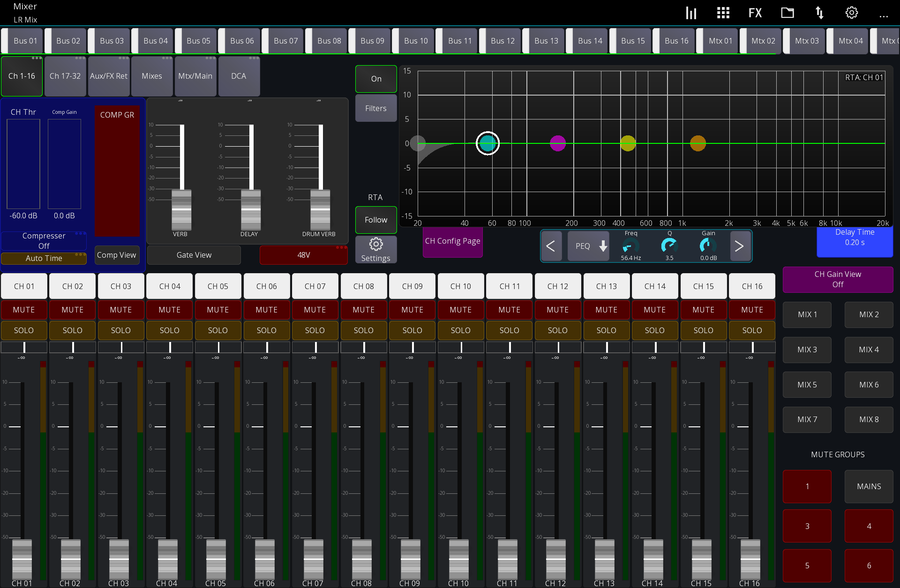Select the Bus 05 tab
Image resolution: width=900 pixels, height=588 pixels.
tap(198, 41)
